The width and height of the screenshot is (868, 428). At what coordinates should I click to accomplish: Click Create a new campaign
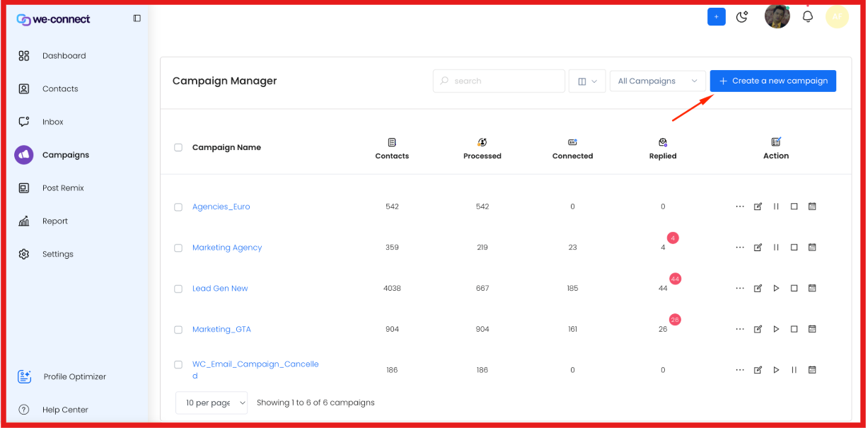coord(772,81)
